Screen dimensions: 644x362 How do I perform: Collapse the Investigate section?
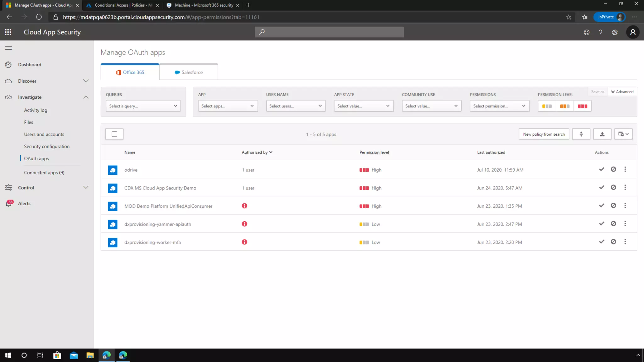point(86,97)
